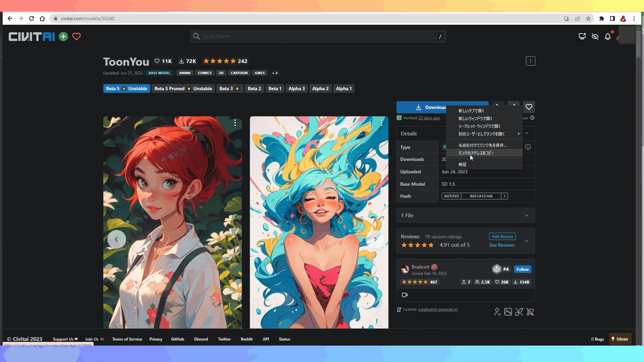Switch to Beta 2 version tab

tap(254, 88)
